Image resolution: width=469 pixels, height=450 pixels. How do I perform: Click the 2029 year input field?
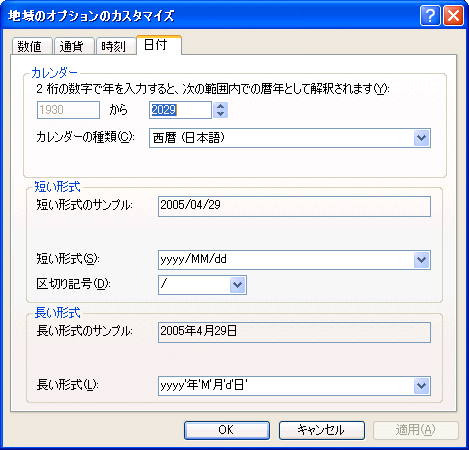[180, 110]
